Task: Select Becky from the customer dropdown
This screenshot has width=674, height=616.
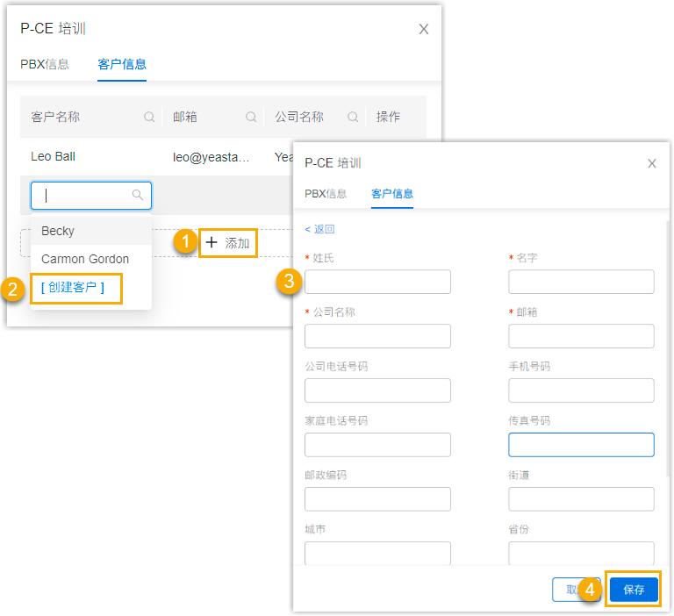Action: point(58,231)
